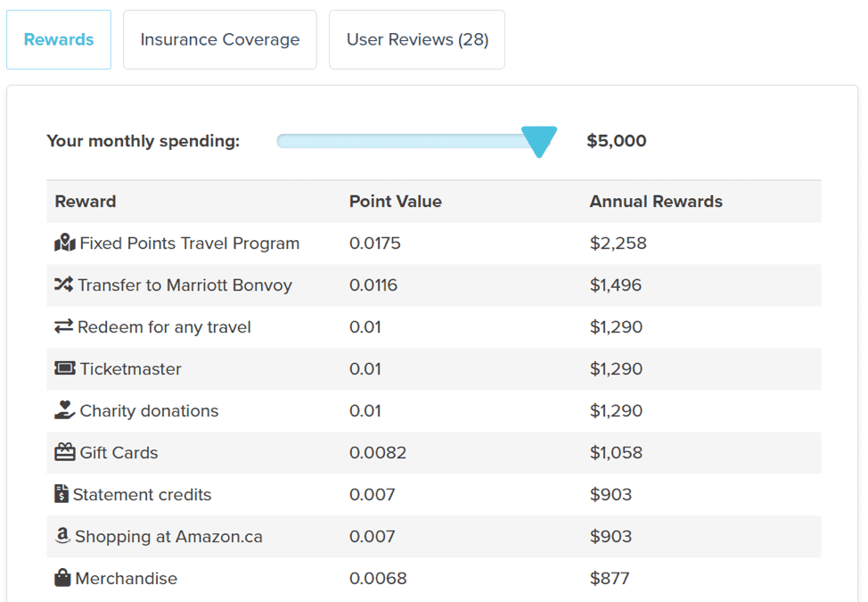Viewport: 868px width, 602px height.
Task: Switch to the Rewards tab
Action: pyautogui.click(x=59, y=39)
